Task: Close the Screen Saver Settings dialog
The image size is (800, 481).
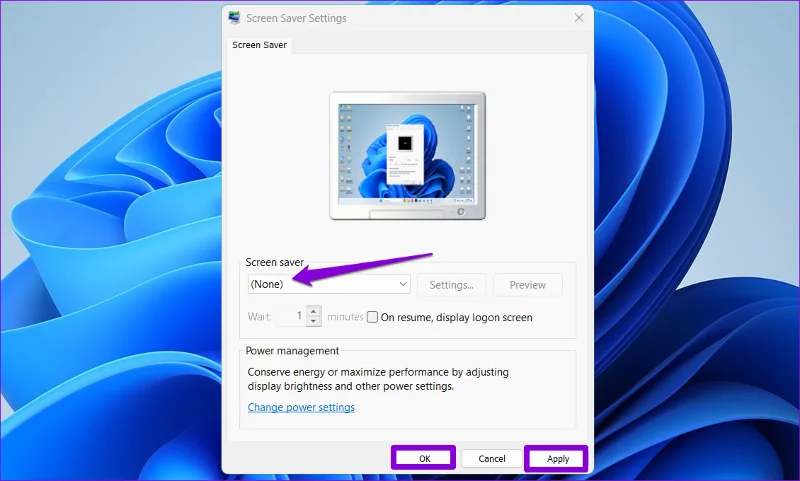Action: 579,18
